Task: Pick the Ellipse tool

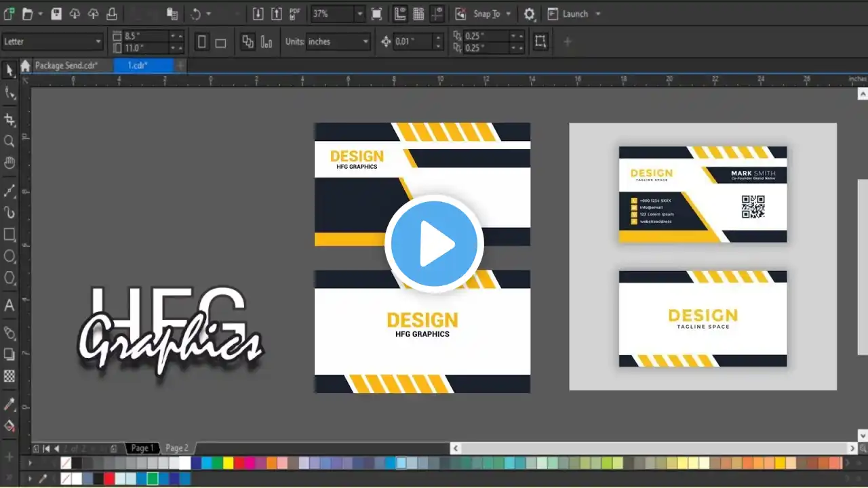Action: click(x=9, y=256)
